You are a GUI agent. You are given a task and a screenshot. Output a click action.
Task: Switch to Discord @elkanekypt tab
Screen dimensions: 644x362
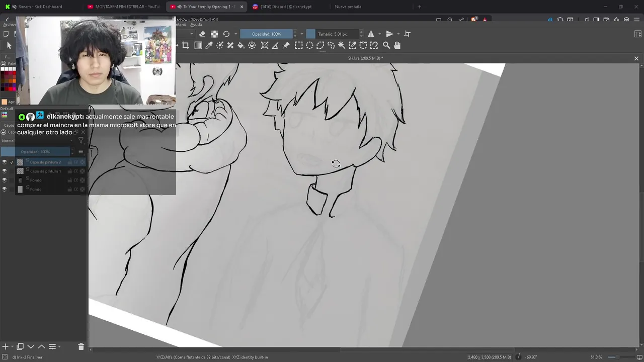[x=286, y=7]
